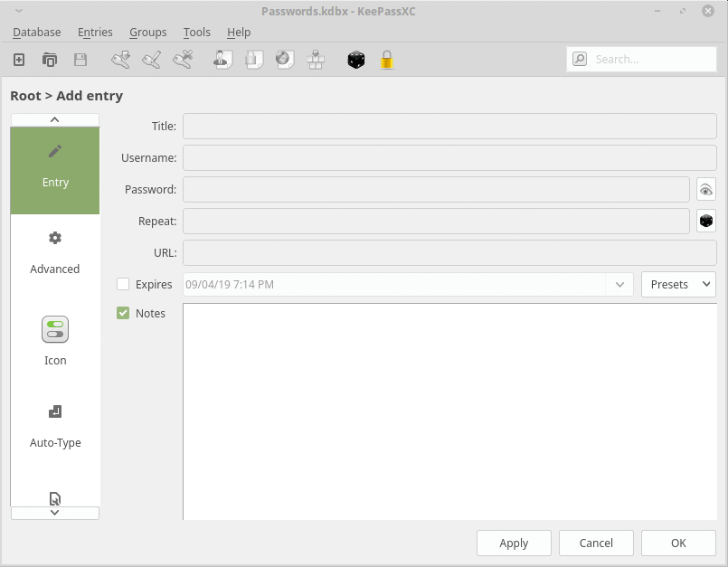Viewport: 728px width, 567px height.
Task: Expand the expiration date dropdown arrow
Action: pyautogui.click(x=619, y=284)
